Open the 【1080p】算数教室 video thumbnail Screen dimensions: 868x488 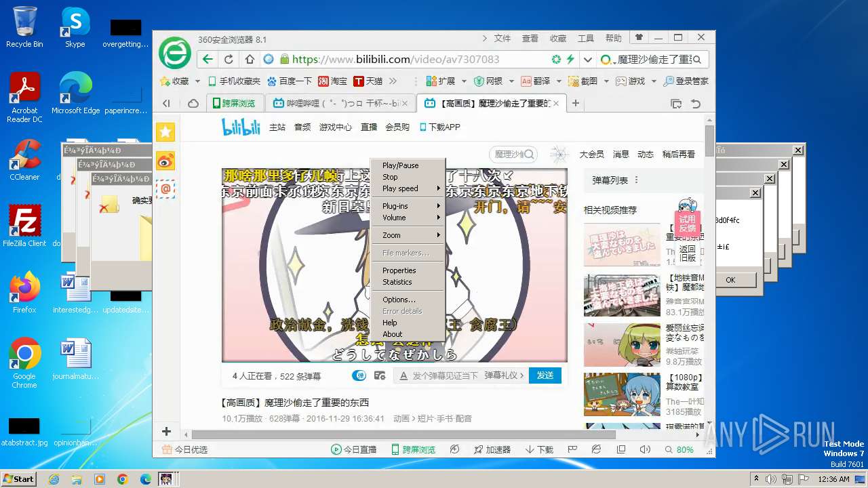click(622, 394)
